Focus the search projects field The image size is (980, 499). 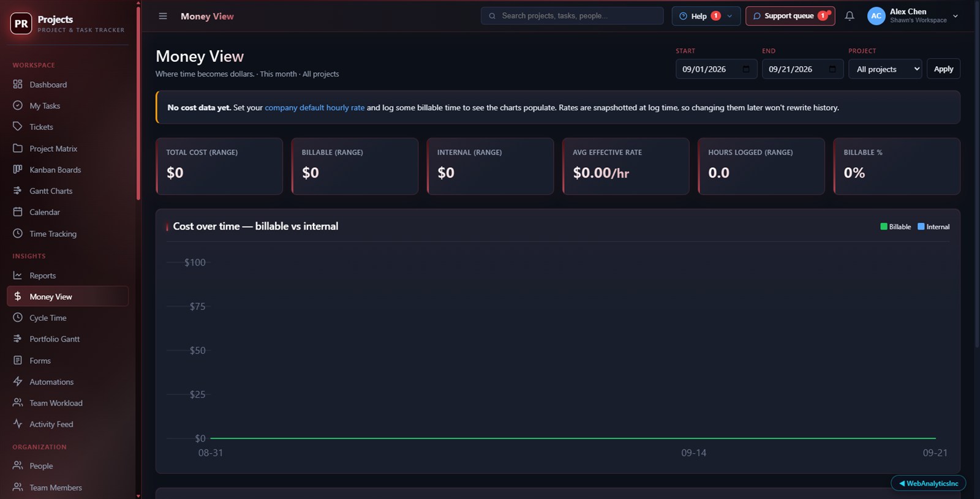[x=572, y=16]
